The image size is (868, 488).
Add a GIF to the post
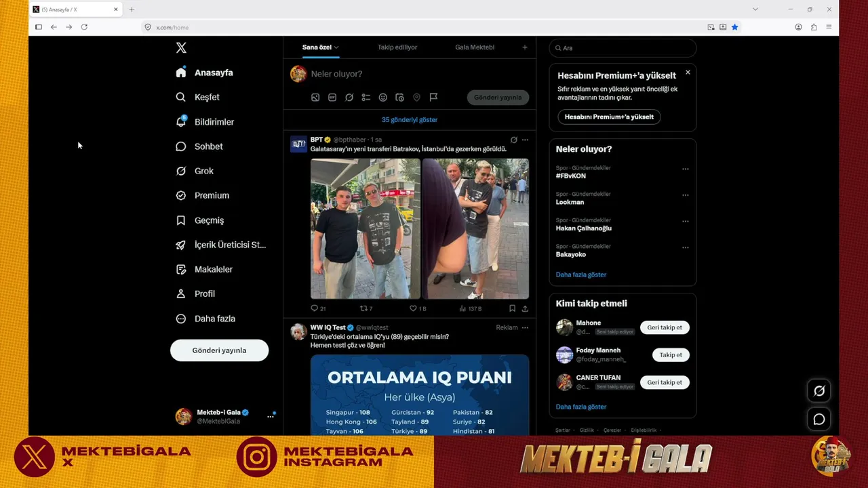click(x=332, y=98)
